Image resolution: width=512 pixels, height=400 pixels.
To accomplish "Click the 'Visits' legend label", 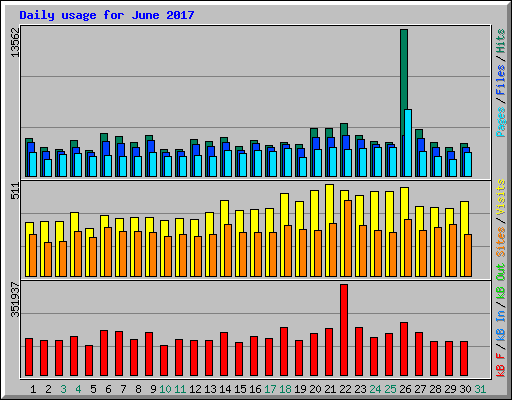I will tap(501, 197).
